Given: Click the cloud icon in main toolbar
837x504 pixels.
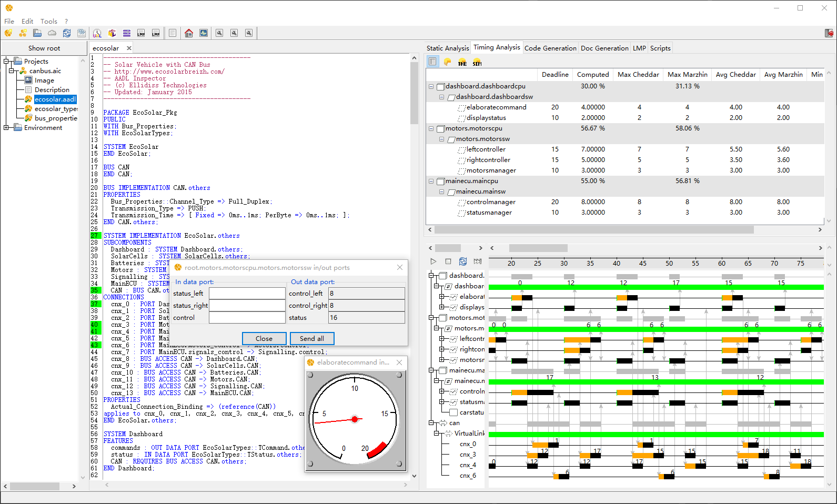Looking at the screenshot, I should click(x=52, y=33).
